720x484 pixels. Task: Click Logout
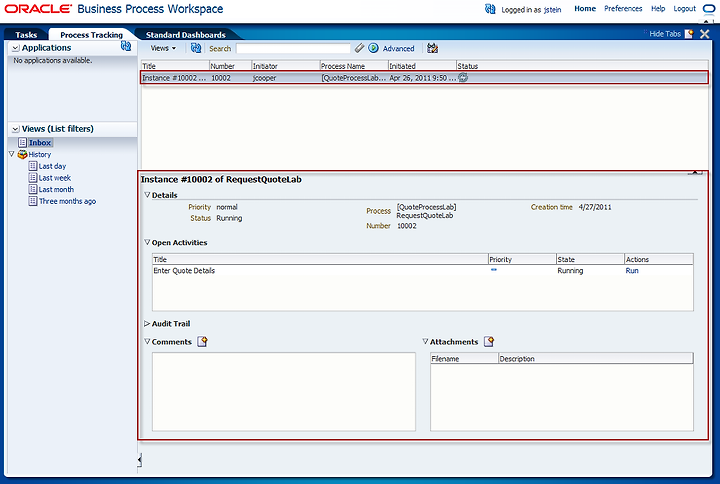point(685,8)
